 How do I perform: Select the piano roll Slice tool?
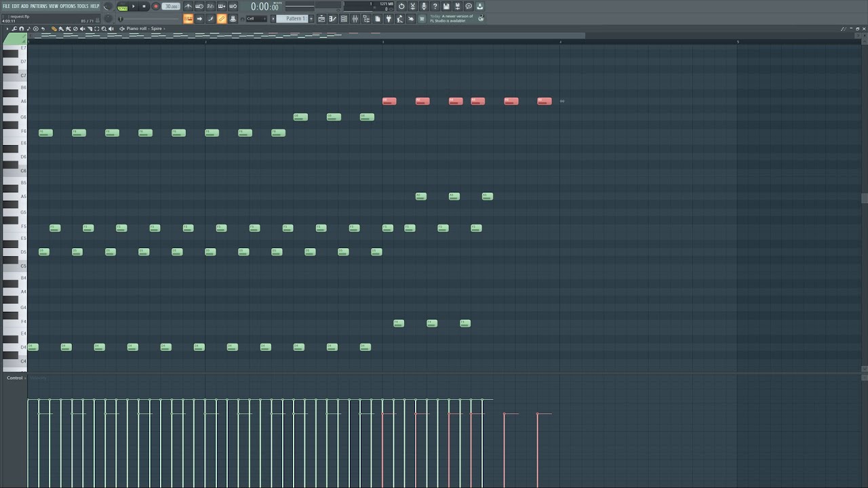click(x=90, y=28)
